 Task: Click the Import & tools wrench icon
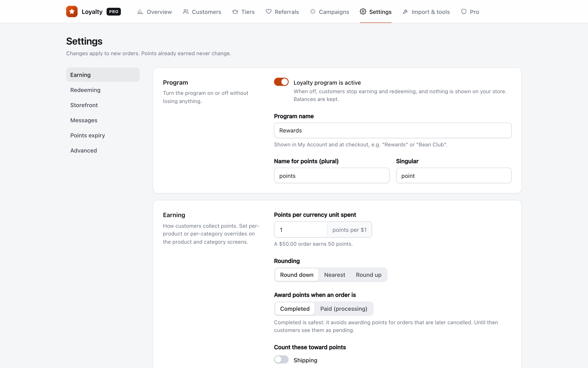pyautogui.click(x=405, y=12)
